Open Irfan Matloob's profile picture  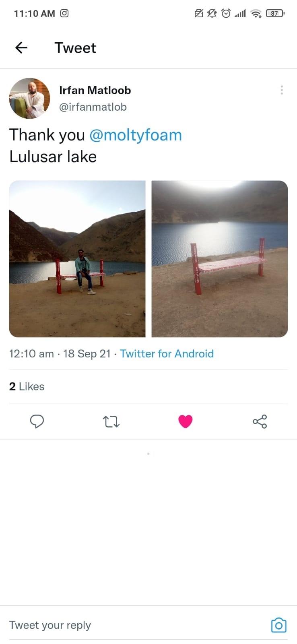[30, 98]
